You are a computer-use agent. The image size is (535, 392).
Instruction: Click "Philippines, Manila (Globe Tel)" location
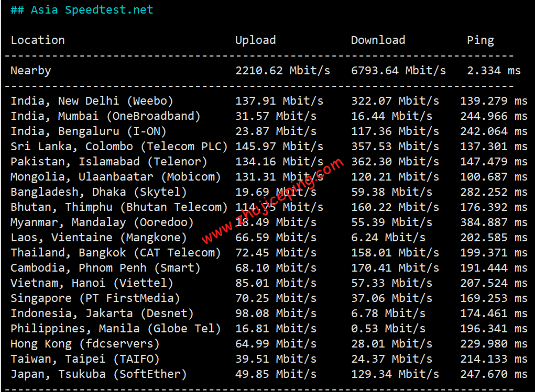click(116, 329)
